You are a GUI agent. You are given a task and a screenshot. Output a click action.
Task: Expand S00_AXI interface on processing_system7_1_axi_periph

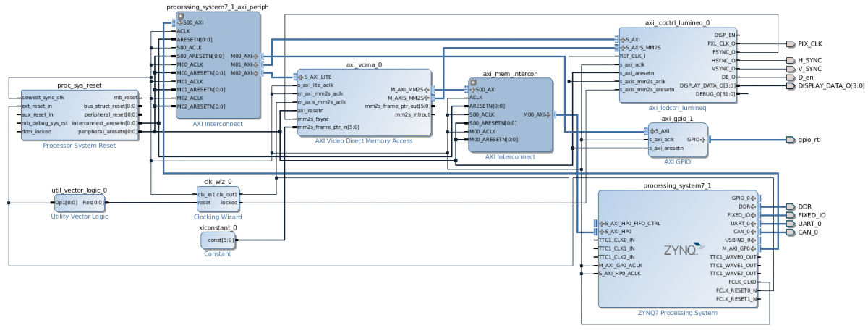[x=180, y=23]
